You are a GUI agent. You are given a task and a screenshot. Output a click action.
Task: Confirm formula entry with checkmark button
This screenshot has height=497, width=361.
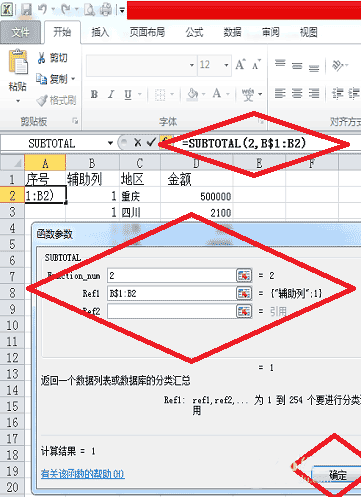pos(151,143)
